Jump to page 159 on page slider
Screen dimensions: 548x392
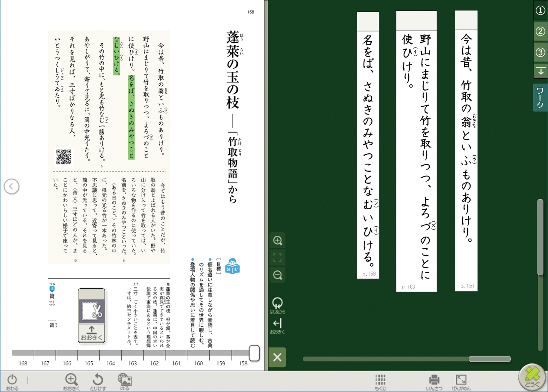click(220, 363)
